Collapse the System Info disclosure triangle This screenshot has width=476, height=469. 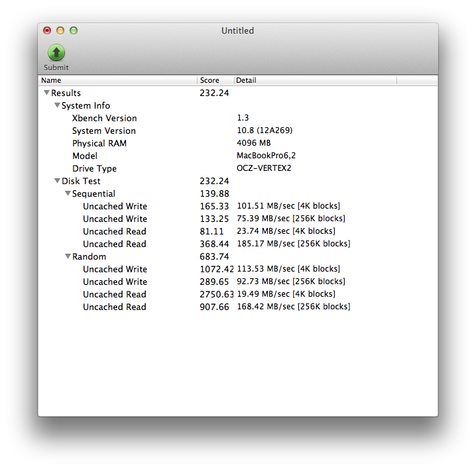[57, 105]
